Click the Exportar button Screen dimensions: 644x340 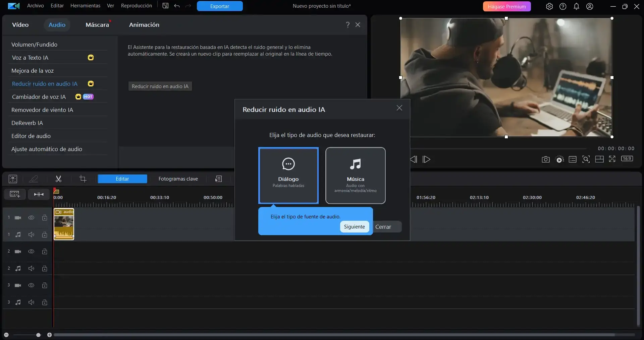click(x=219, y=6)
